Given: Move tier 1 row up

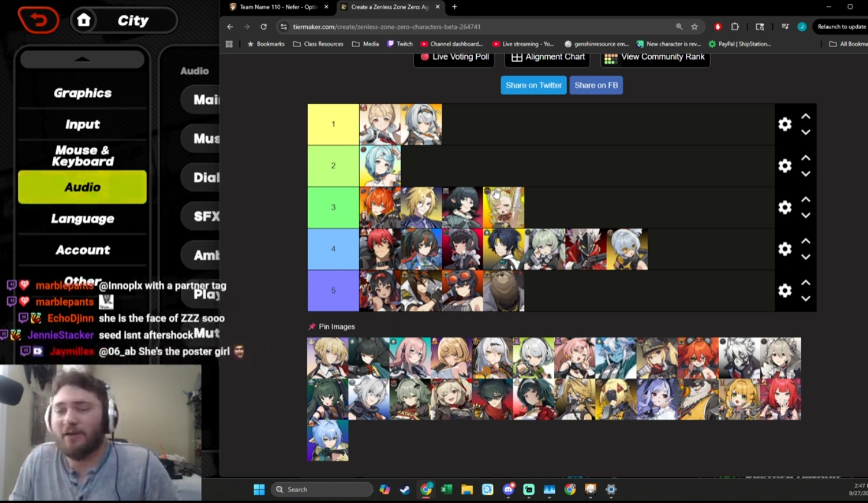Looking at the screenshot, I should [806, 116].
